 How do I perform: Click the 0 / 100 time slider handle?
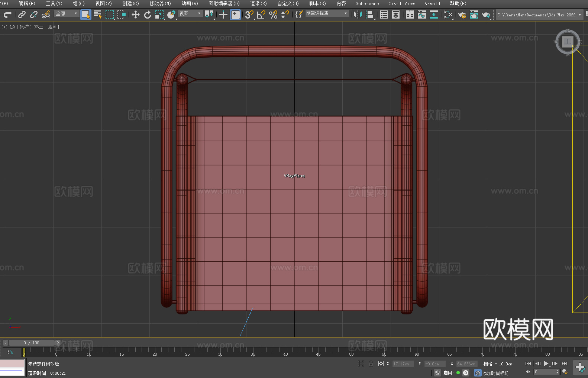32,343
